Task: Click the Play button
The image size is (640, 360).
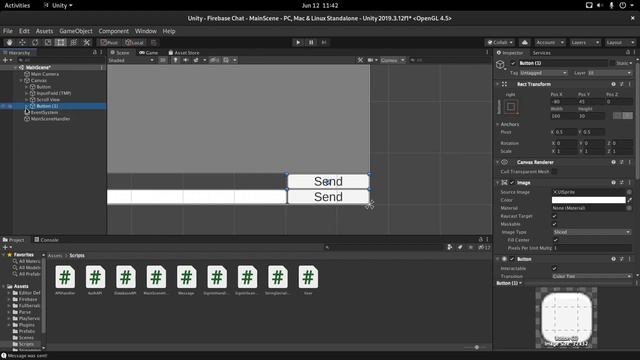Action: 298,42
